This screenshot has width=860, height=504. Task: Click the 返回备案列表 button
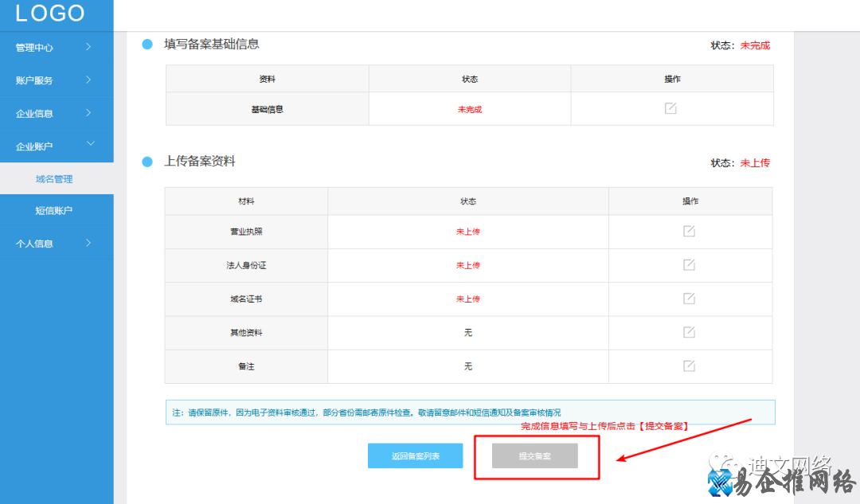coord(415,455)
